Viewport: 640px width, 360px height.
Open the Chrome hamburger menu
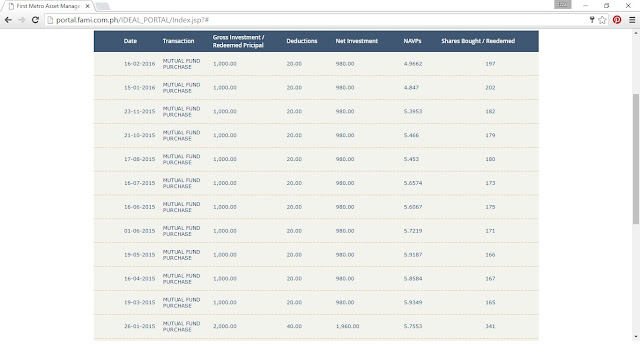point(632,20)
